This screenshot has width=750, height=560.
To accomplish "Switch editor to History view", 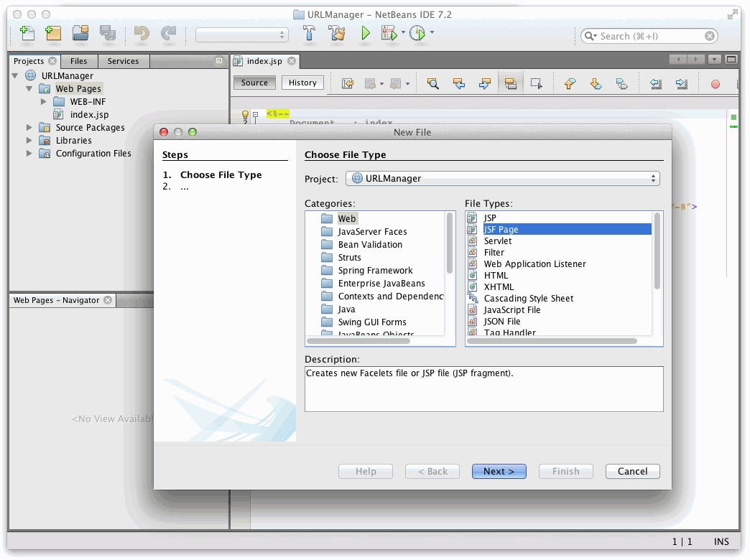I will coord(302,83).
